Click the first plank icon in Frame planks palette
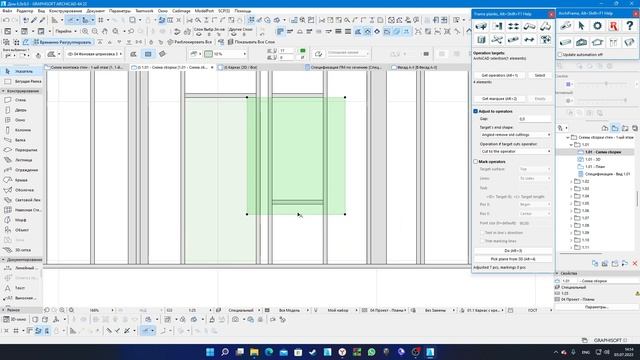The height and width of the screenshot is (360, 640). coord(481,27)
